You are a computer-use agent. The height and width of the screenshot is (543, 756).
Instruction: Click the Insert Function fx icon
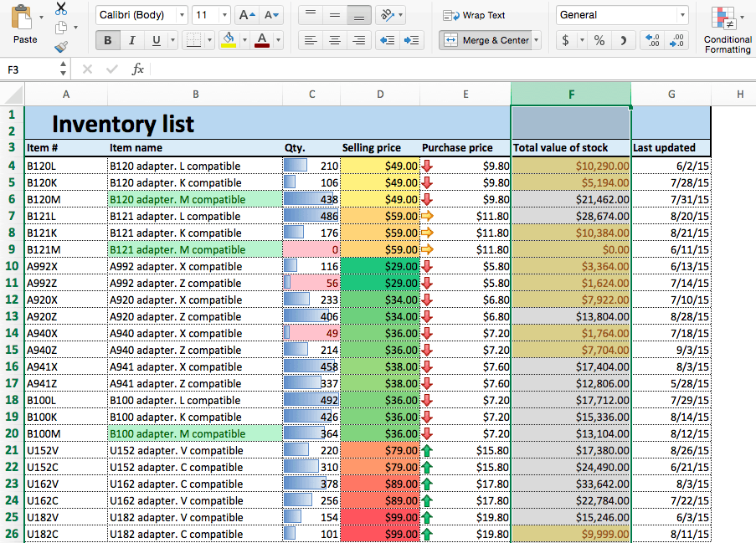pyautogui.click(x=138, y=68)
